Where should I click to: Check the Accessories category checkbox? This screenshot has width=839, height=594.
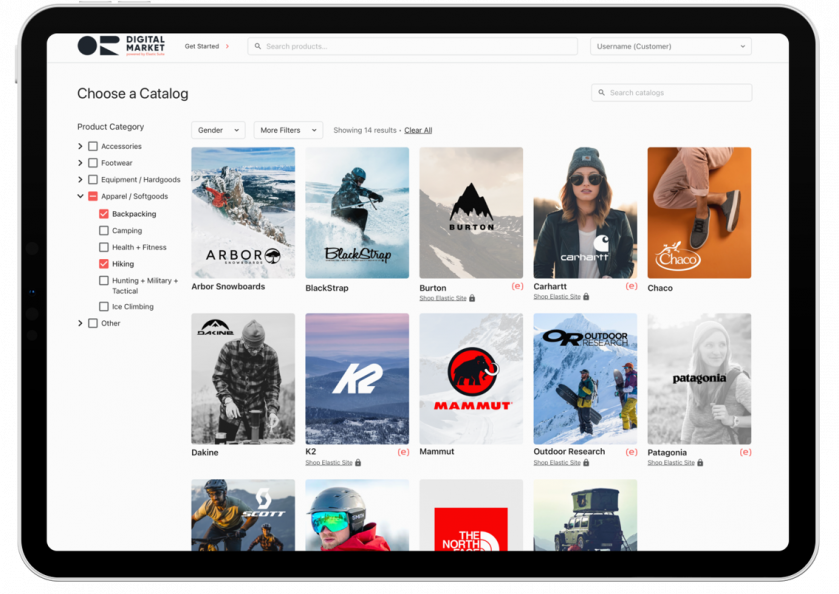coord(93,146)
